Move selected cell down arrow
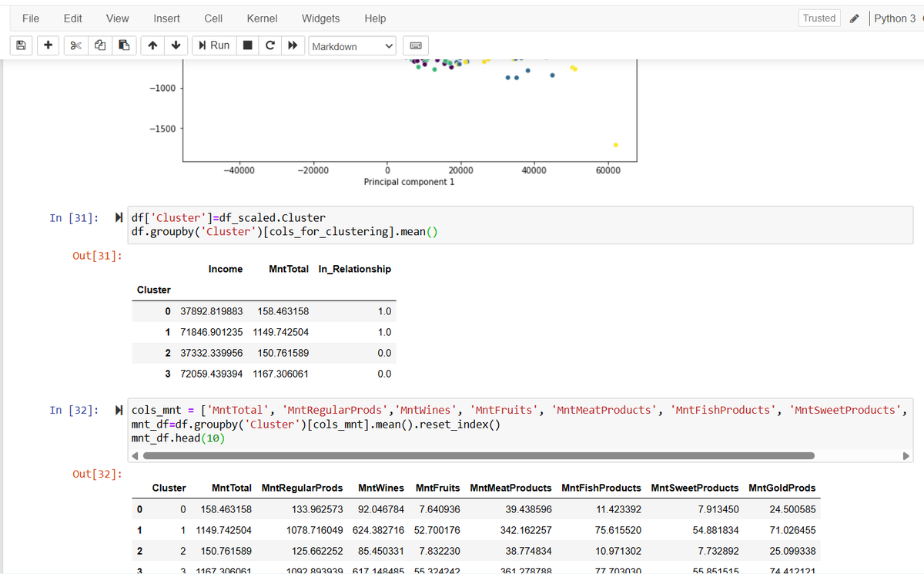The width and height of the screenshot is (924, 574). (176, 45)
